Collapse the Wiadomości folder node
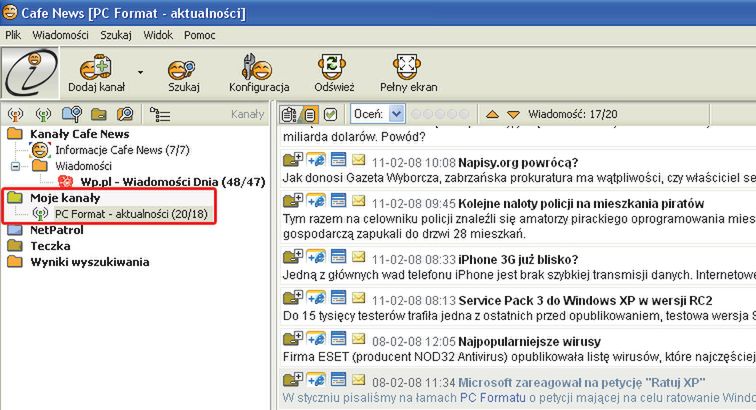The image size is (756, 410). 15,166
